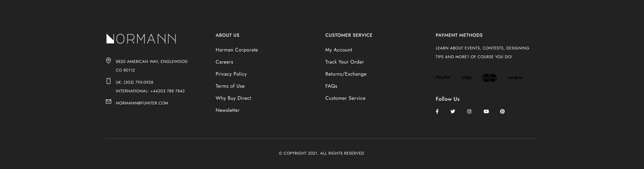Open the Newsletter link
Viewport: 644px width, 169px height.
[x=227, y=110]
